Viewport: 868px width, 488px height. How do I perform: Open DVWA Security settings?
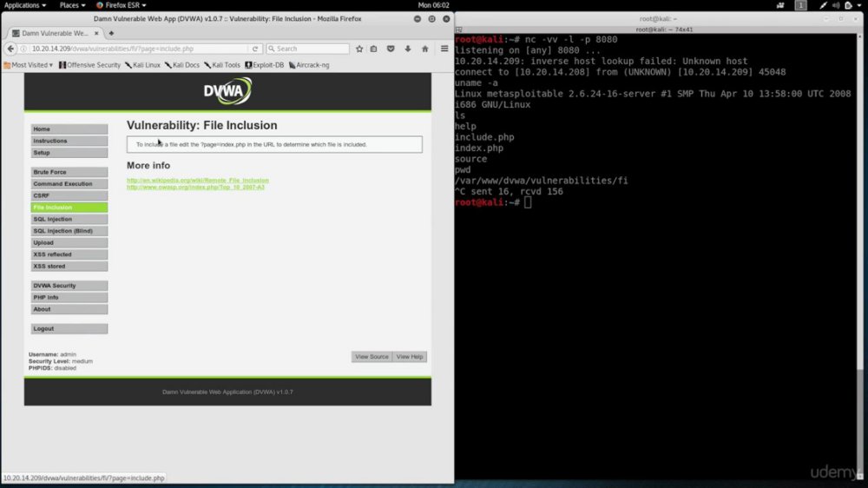(x=69, y=286)
